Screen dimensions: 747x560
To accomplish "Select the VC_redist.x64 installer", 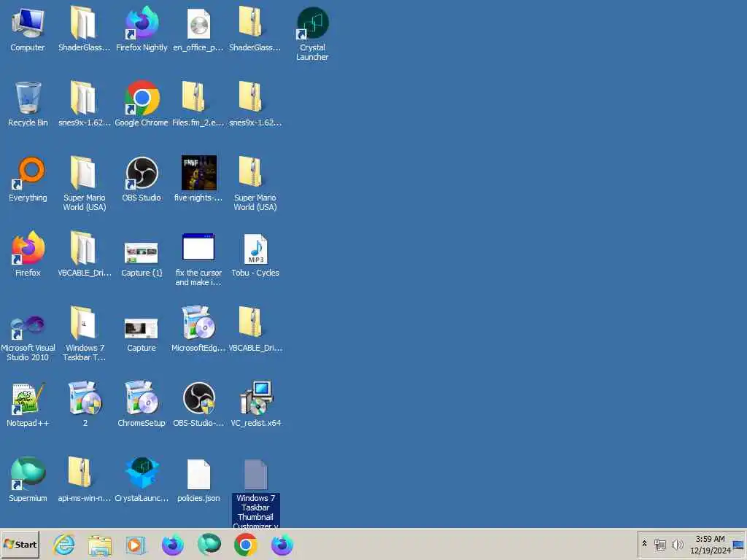I will 256,404.
